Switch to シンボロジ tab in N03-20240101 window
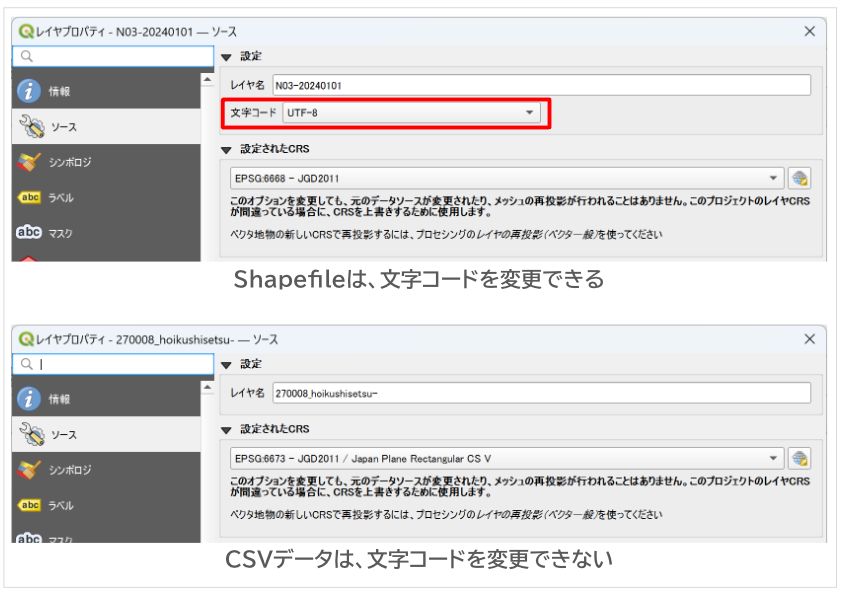The height and width of the screenshot is (594, 849). pos(106,162)
